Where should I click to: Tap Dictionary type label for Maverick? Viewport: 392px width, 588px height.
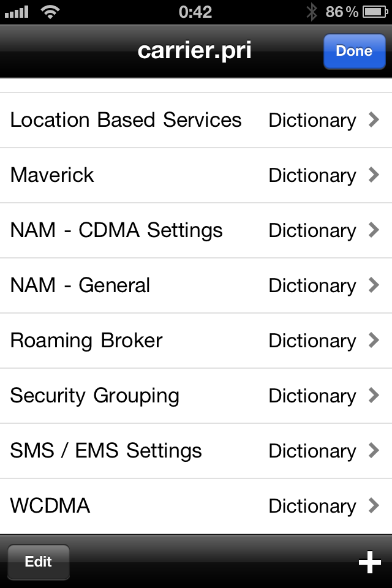(x=312, y=176)
